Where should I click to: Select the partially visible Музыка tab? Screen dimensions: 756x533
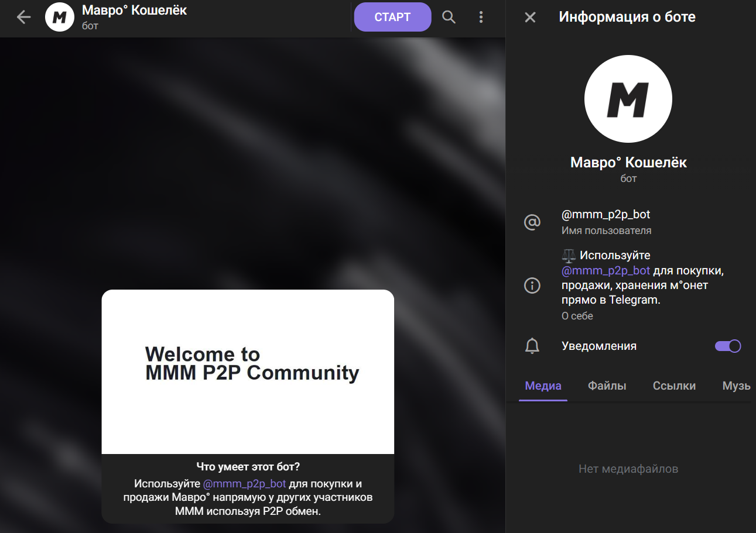(736, 386)
